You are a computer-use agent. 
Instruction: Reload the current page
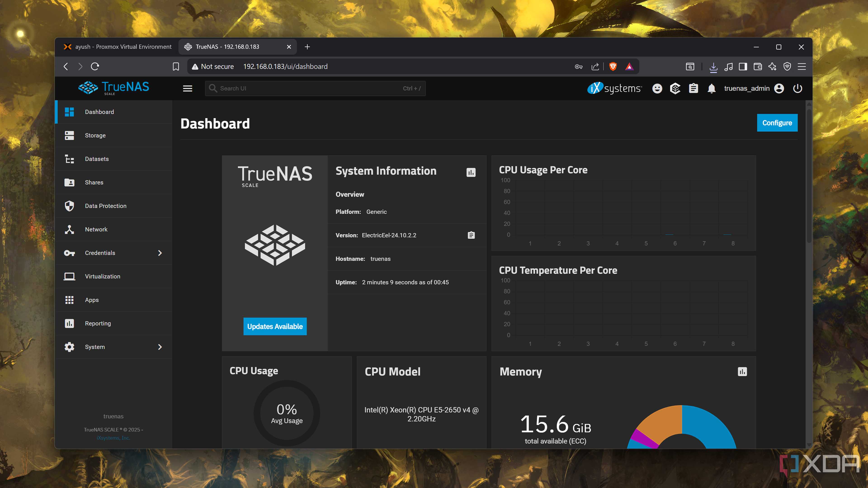coord(95,66)
